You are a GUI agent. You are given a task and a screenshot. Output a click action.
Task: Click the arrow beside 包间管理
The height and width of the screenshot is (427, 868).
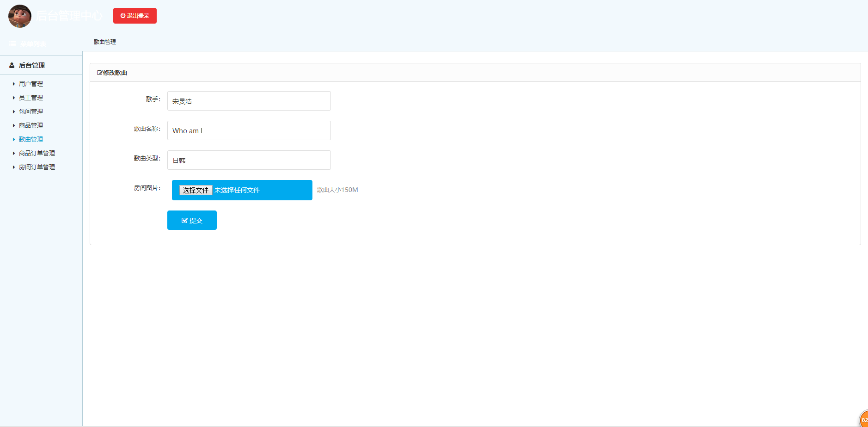(x=14, y=111)
